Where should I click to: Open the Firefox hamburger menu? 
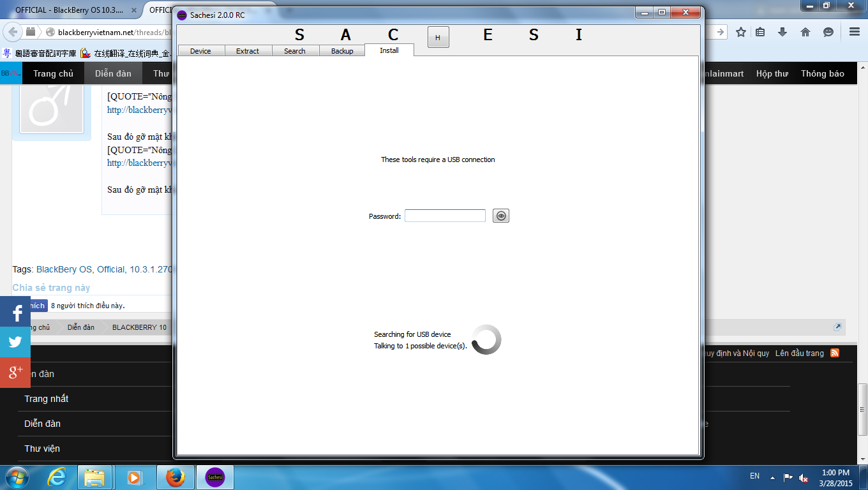[855, 32]
